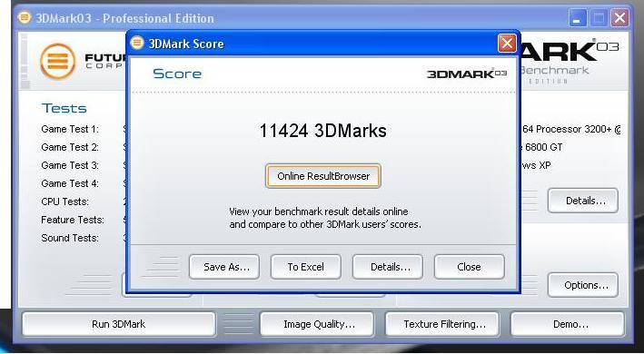Click the 3DMark Score dialog title icon
This screenshot has height=354, width=644.
tap(137, 43)
